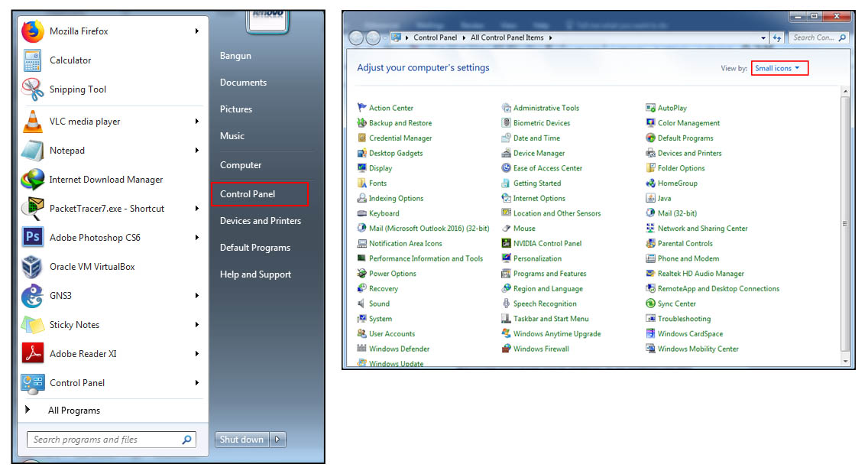The image size is (868, 474).
Task: Open Oracle VM VirtualBox icon
Action: click(x=33, y=267)
